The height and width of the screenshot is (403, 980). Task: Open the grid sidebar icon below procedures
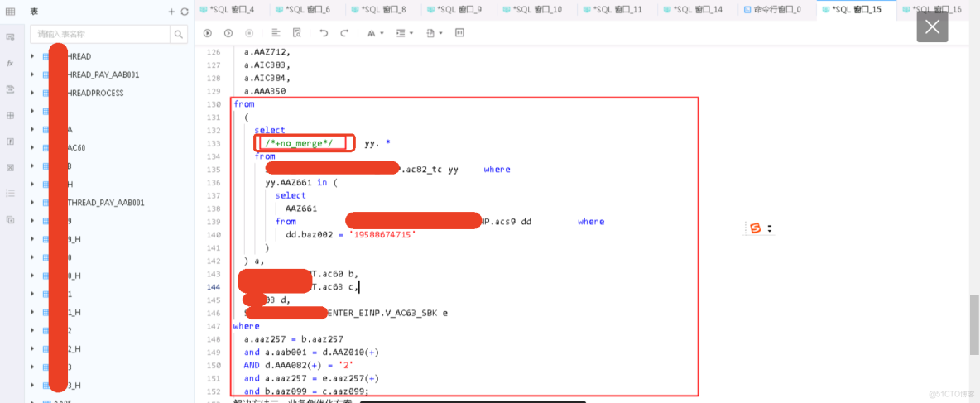[x=10, y=116]
